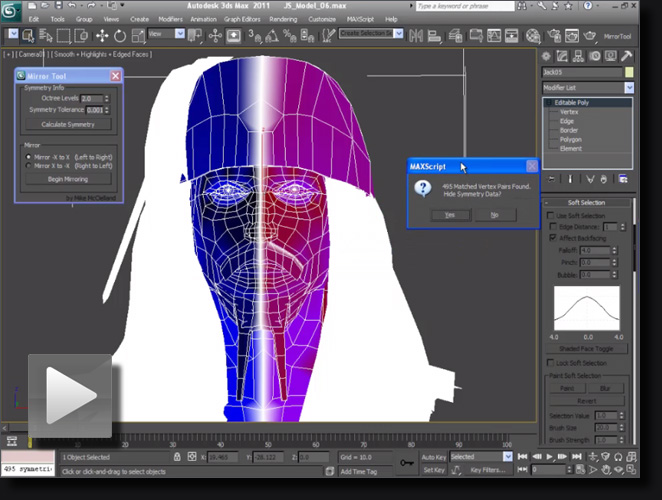Toggle Edge Distance checkbox
The height and width of the screenshot is (500, 662).
(x=553, y=226)
